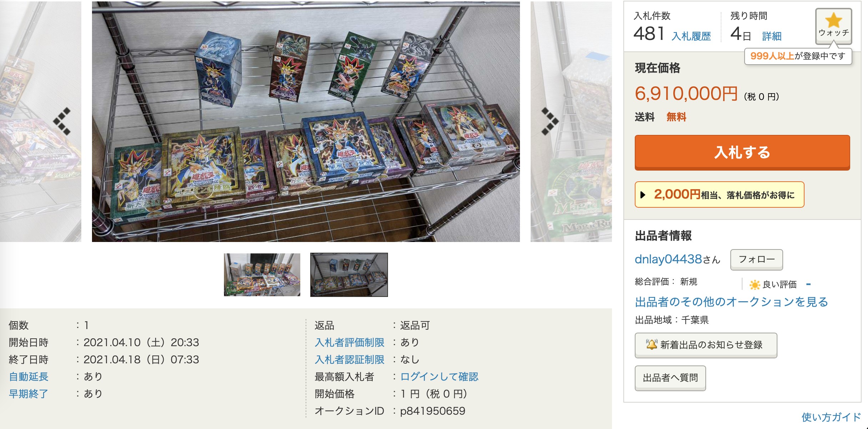Open the 入札履歴 bid history link

click(691, 36)
